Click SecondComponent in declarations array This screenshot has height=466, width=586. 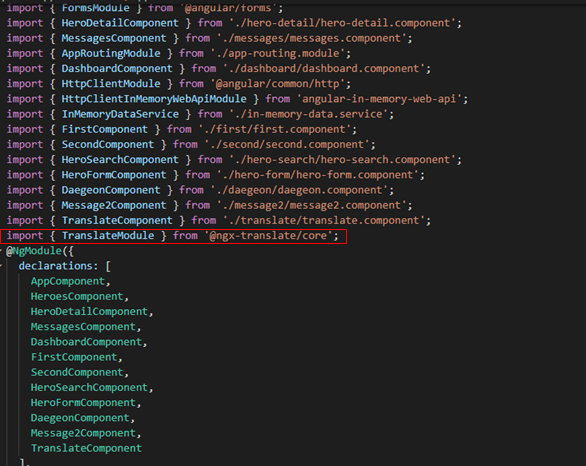coord(77,373)
